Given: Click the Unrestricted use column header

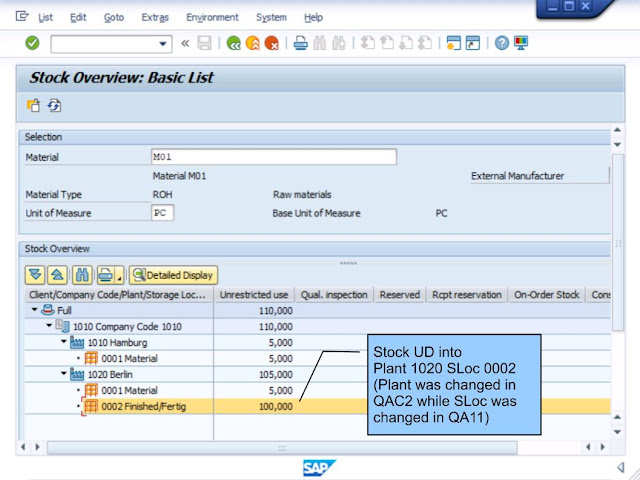Looking at the screenshot, I should (x=254, y=295).
